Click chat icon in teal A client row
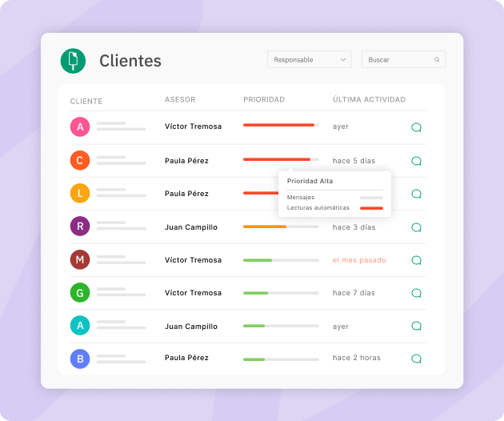The image size is (504, 421). [x=416, y=326]
